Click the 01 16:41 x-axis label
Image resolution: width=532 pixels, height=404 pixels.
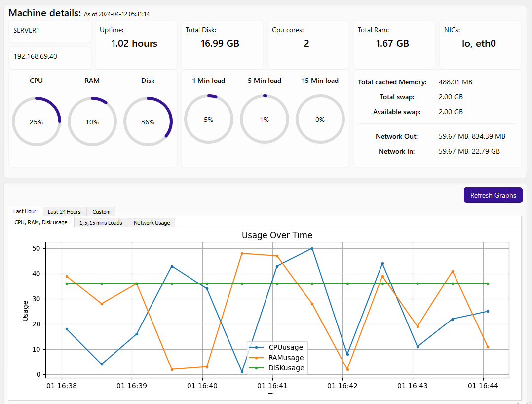272,386
